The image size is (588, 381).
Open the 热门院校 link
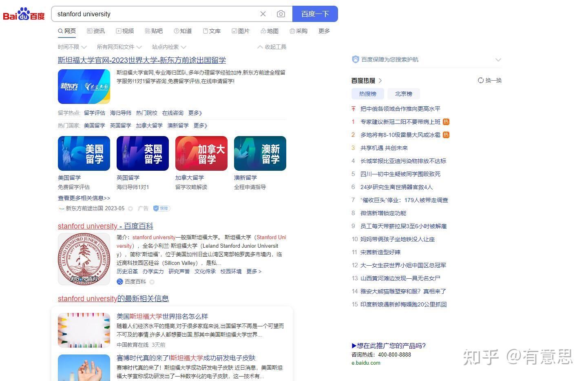click(147, 113)
